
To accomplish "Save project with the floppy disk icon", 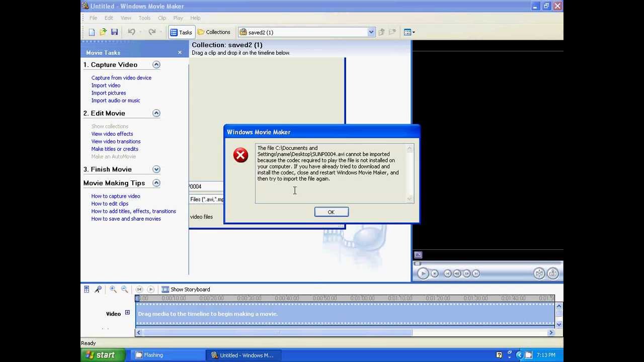I will (x=114, y=32).
